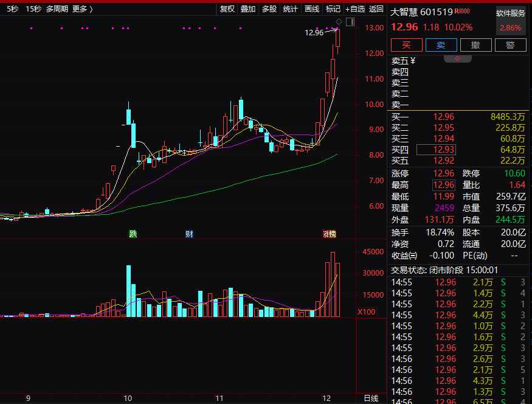
Task: Click the 涨榜 badge icon on the chart
Action: [329, 234]
